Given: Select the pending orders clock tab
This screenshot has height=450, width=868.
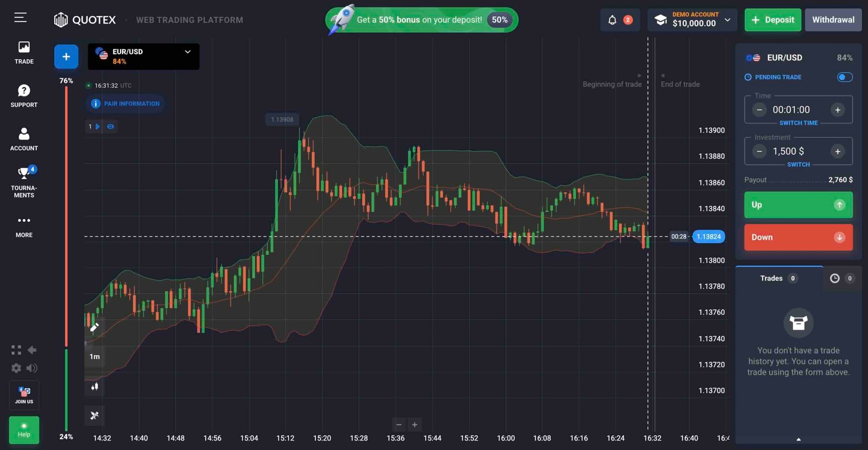Looking at the screenshot, I should [x=842, y=279].
